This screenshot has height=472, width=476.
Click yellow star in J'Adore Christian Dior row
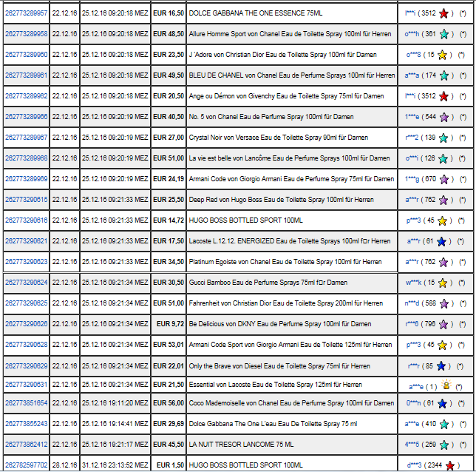pos(442,55)
